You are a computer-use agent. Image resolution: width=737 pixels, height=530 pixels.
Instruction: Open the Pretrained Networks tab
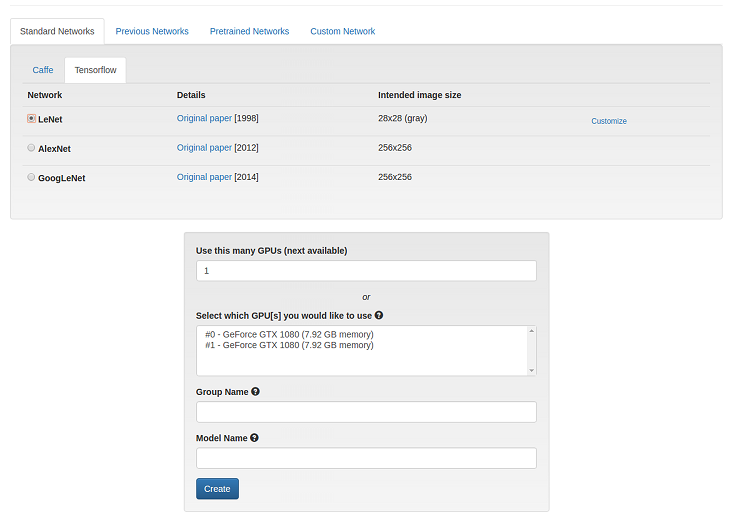(249, 31)
